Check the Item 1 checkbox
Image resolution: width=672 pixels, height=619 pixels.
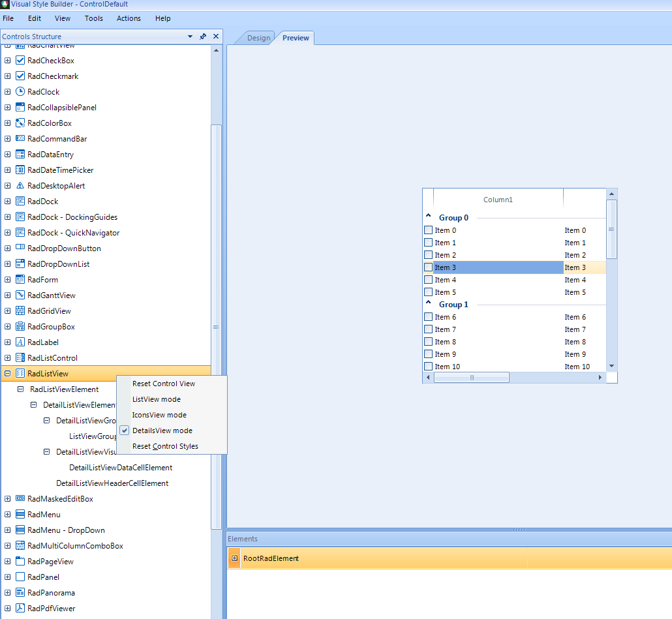(428, 243)
